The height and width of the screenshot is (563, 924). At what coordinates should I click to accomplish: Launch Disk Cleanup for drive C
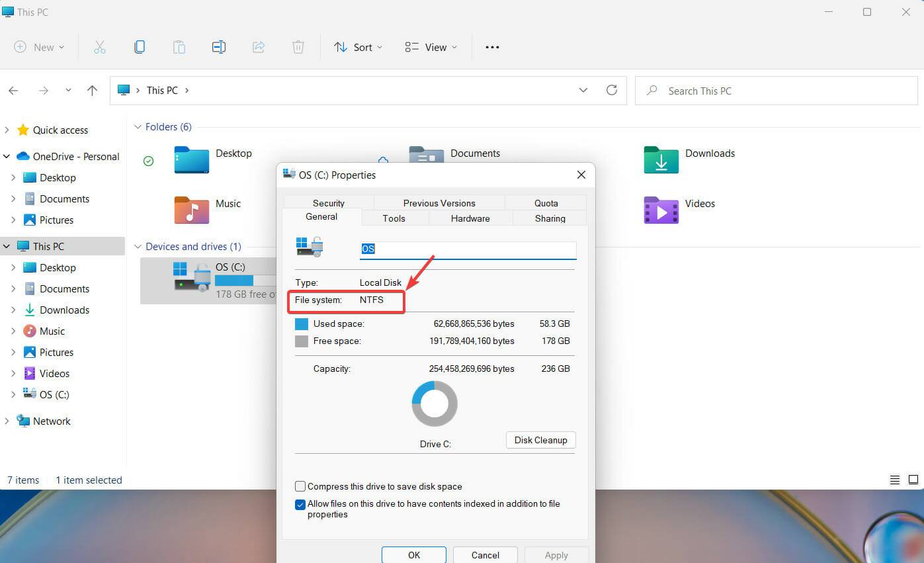click(540, 440)
